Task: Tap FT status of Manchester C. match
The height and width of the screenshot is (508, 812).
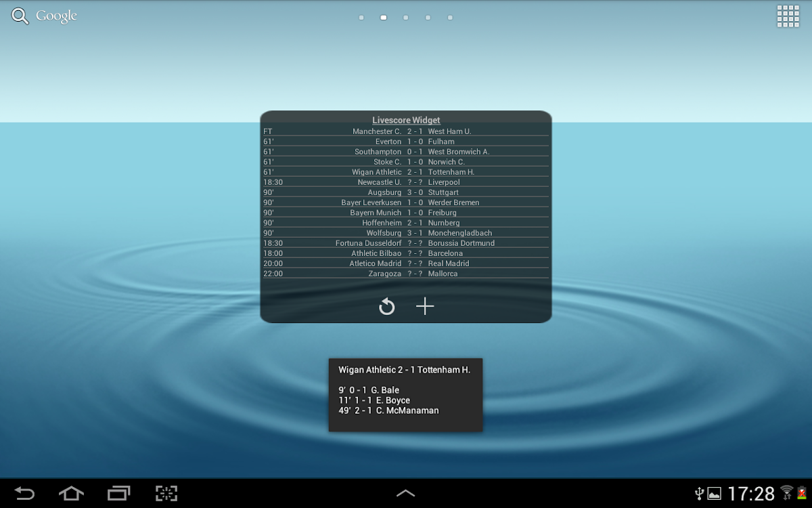Action: [268, 131]
